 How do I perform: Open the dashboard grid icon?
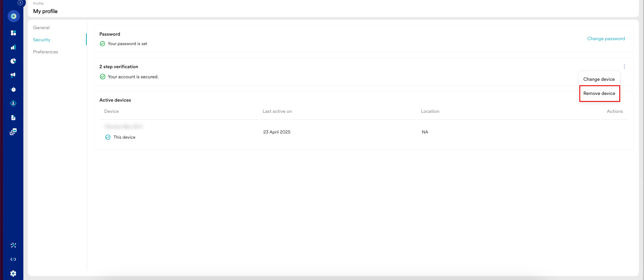13,33
